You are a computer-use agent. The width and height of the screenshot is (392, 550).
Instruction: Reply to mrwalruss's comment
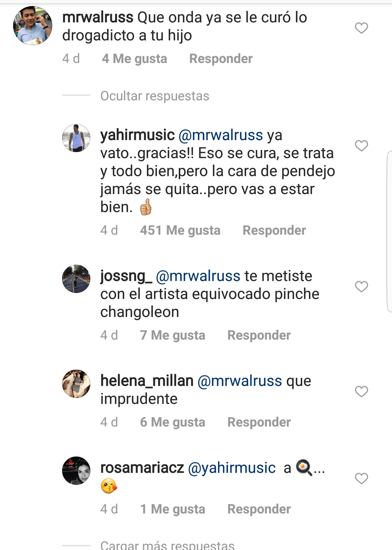tap(221, 59)
